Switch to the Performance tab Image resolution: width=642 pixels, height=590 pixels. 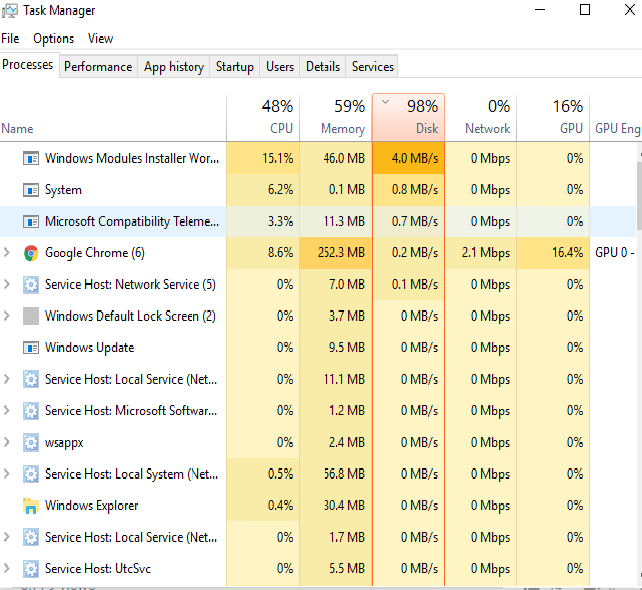click(x=98, y=67)
